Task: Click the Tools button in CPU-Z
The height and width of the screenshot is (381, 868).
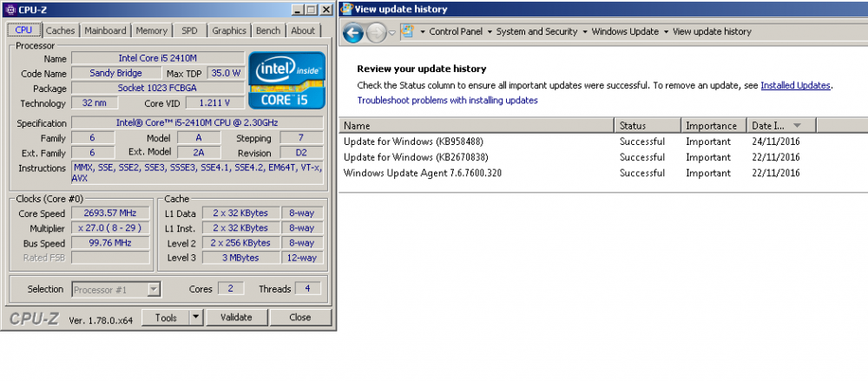Action: point(166,318)
